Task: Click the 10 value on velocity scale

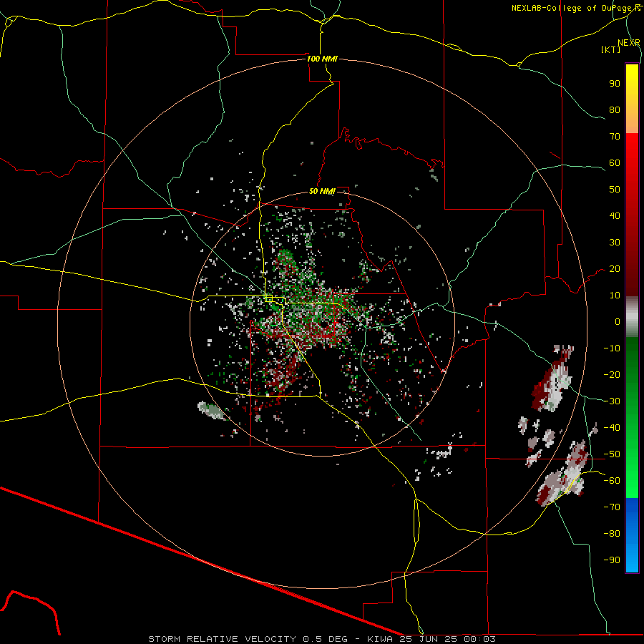Action: (x=615, y=296)
